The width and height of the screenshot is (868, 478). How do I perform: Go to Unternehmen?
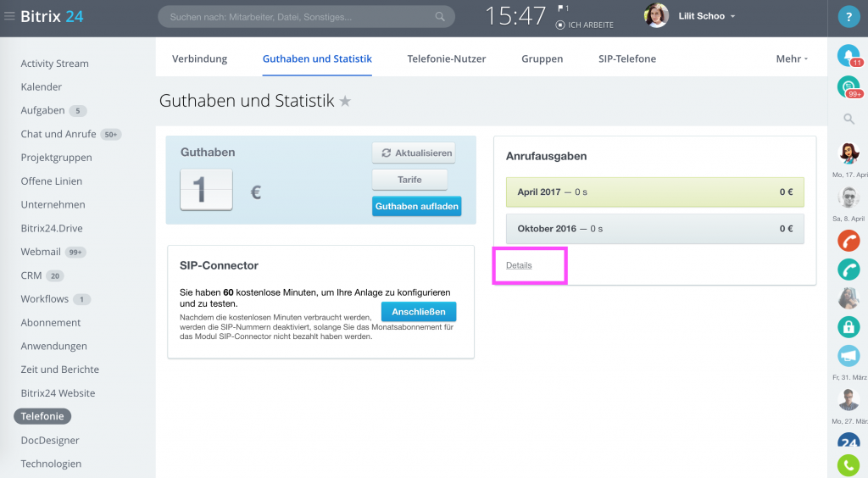coord(53,205)
